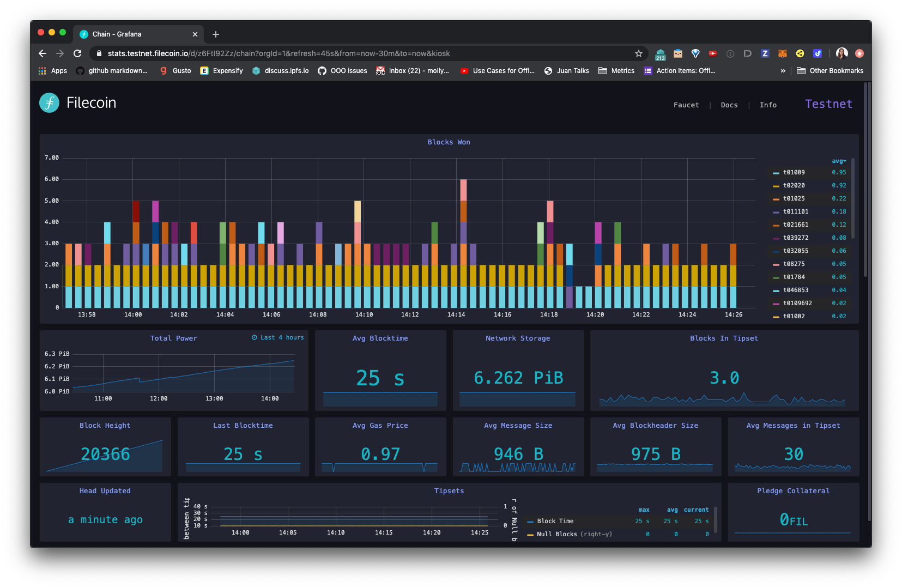Click the Chrome profile avatar icon
Screen dimensions: 902x588
pyautogui.click(x=842, y=53)
